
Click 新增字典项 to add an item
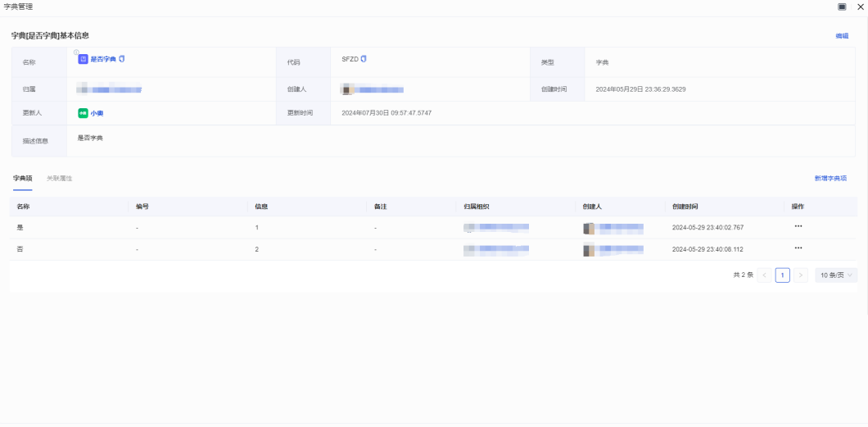830,178
